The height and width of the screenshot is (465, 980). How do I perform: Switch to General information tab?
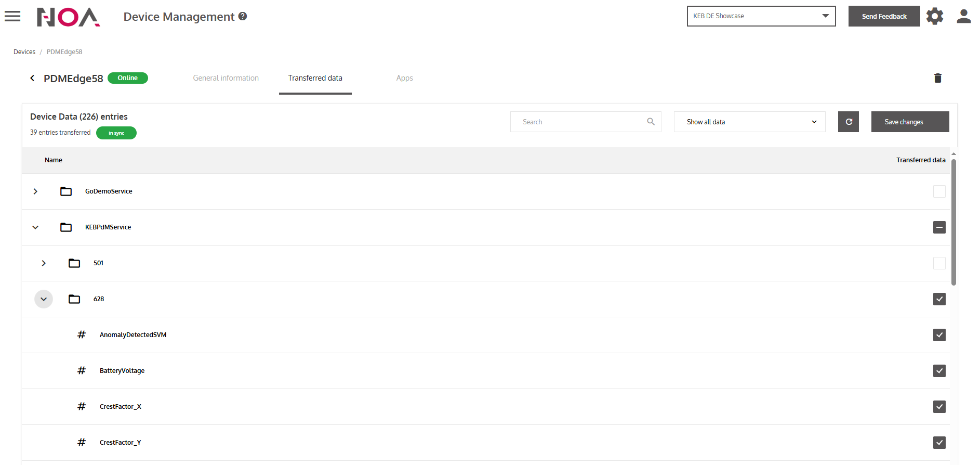point(226,78)
